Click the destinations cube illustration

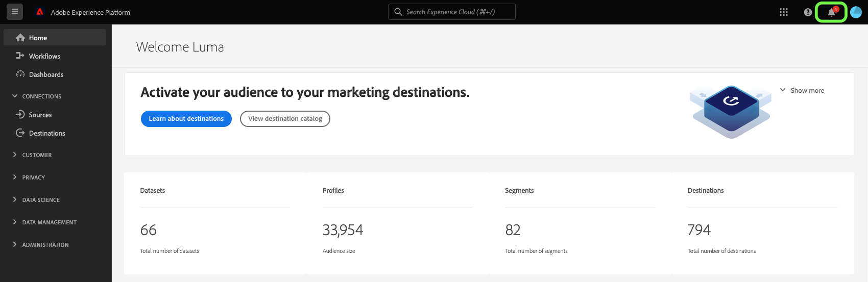(731, 111)
